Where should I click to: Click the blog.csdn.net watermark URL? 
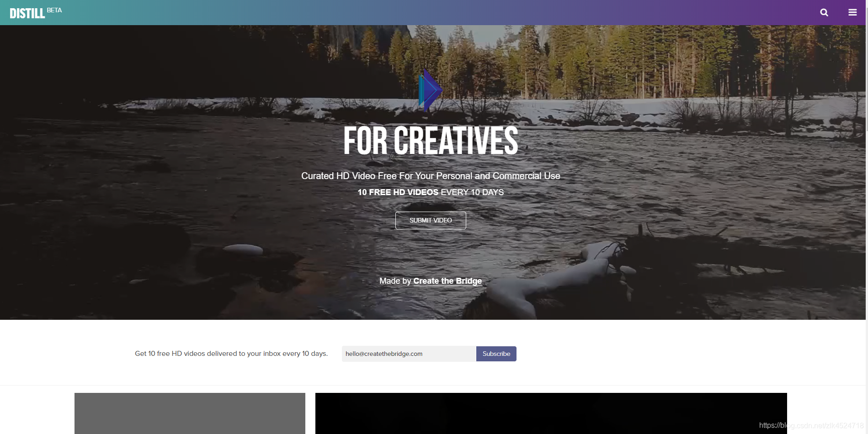point(811,425)
